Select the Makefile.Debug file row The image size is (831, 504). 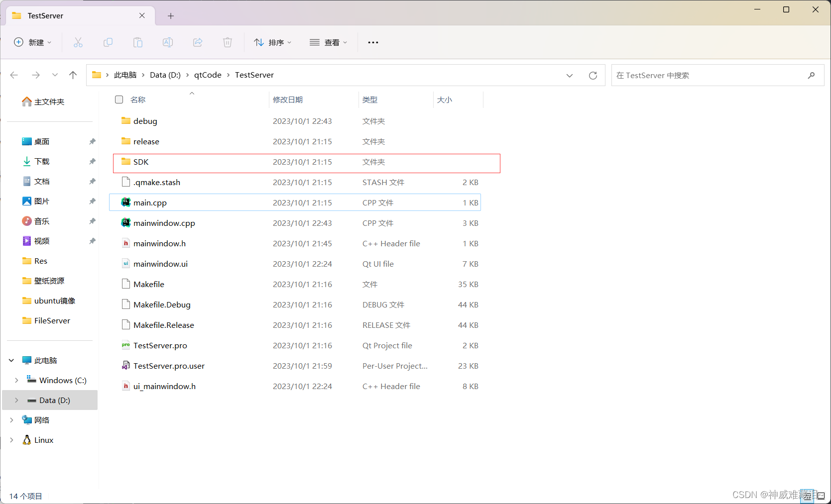(295, 304)
